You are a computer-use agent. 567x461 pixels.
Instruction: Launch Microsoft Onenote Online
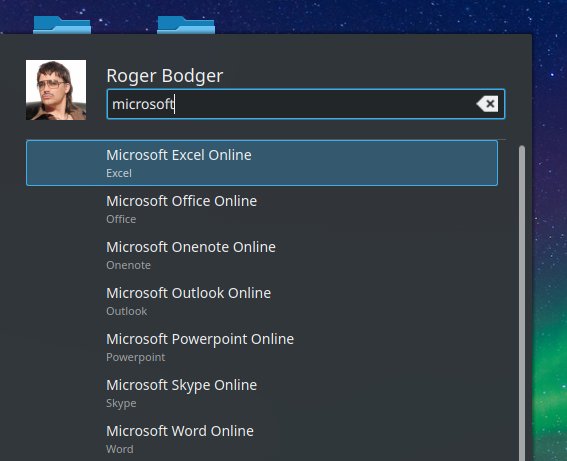[x=262, y=255]
